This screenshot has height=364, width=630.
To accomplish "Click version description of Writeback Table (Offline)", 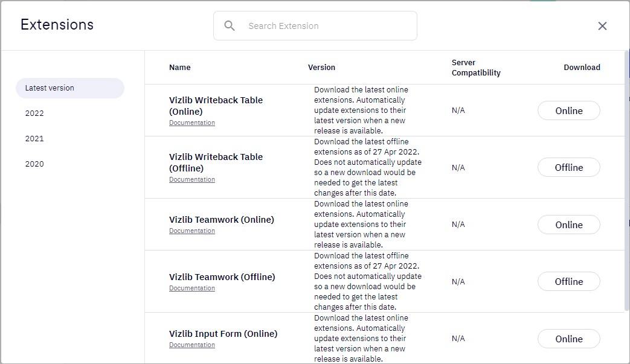I will tap(368, 167).
